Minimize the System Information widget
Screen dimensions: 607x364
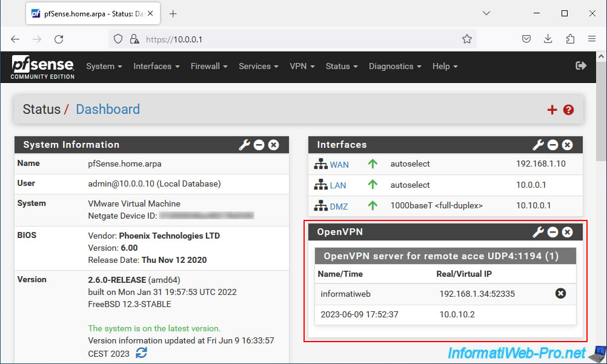point(259,145)
